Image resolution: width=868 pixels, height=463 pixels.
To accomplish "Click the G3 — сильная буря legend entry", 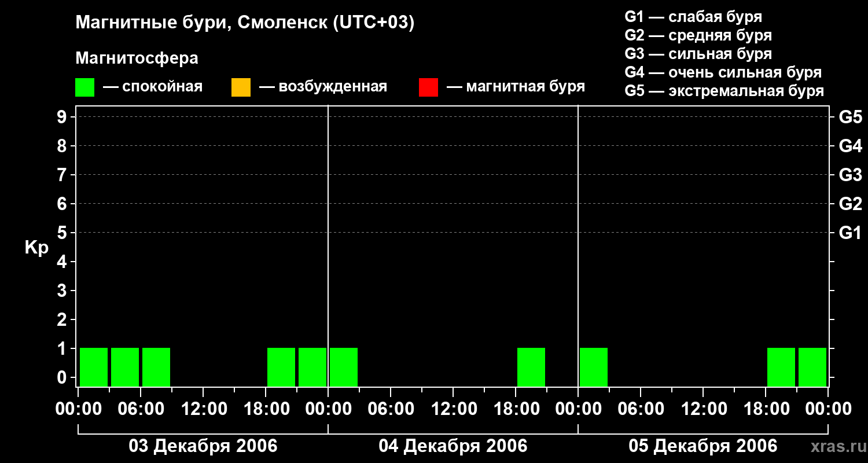I will [698, 54].
